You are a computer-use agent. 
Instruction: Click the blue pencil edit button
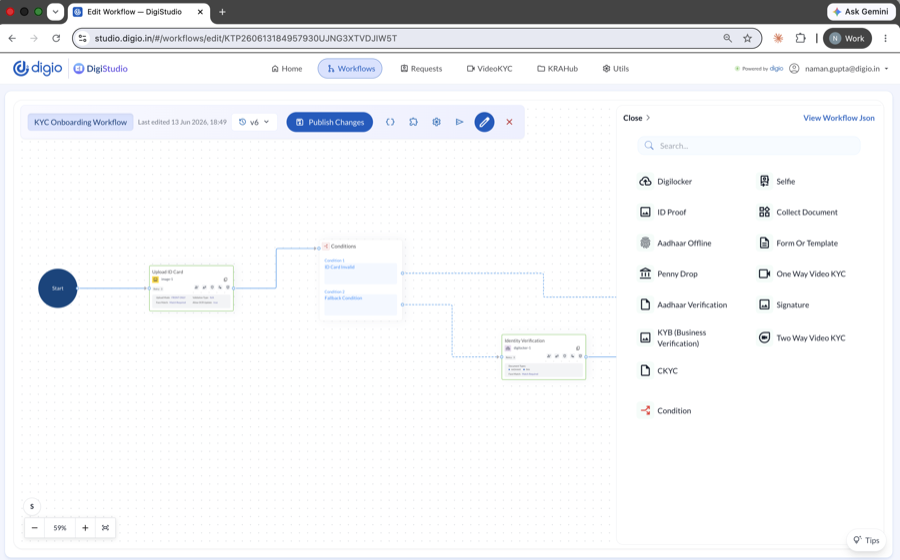click(484, 122)
